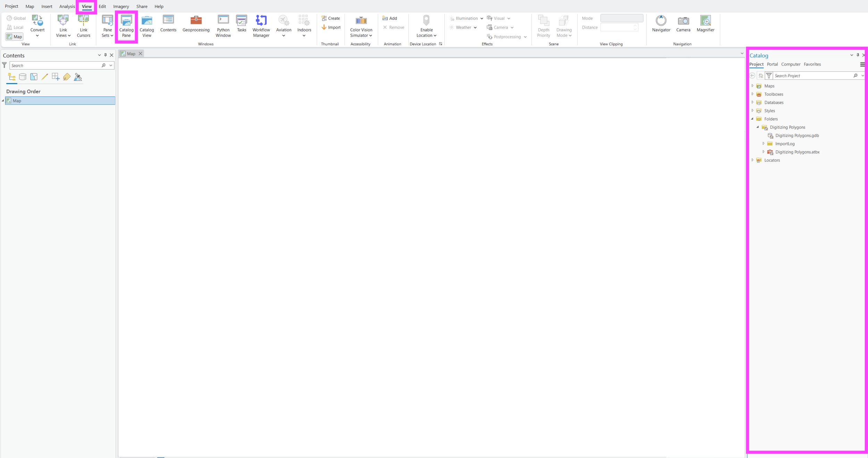The width and height of the screenshot is (868, 458).
Task: Expand the Toolboxes tree node
Action: coord(752,94)
